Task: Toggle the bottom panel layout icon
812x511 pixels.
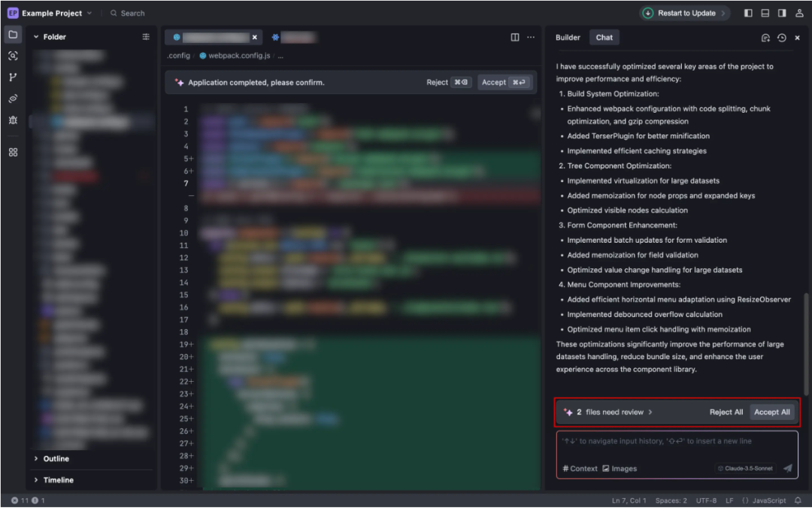Action: [x=765, y=13]
